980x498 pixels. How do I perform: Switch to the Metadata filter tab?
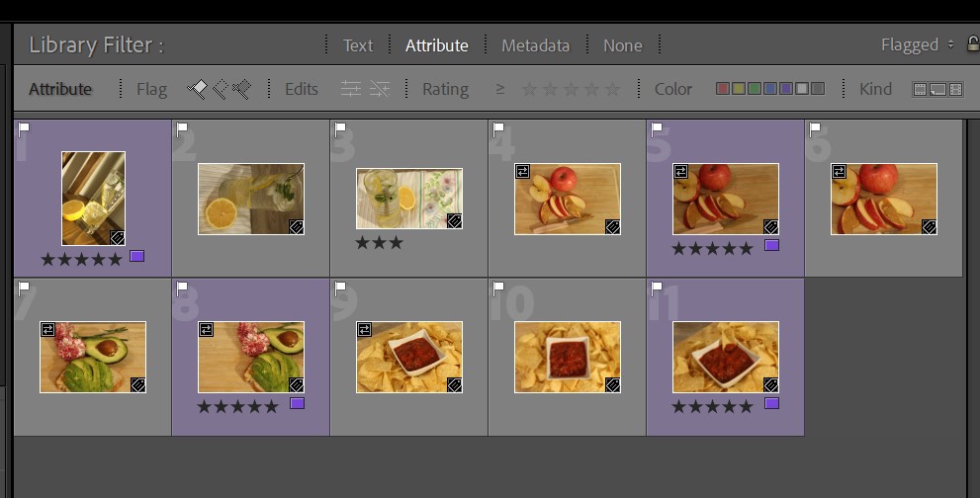point(535,45)
